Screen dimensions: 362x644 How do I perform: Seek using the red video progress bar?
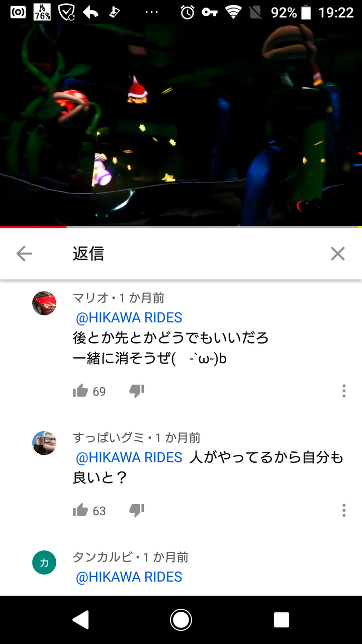(x=181, y=227)
